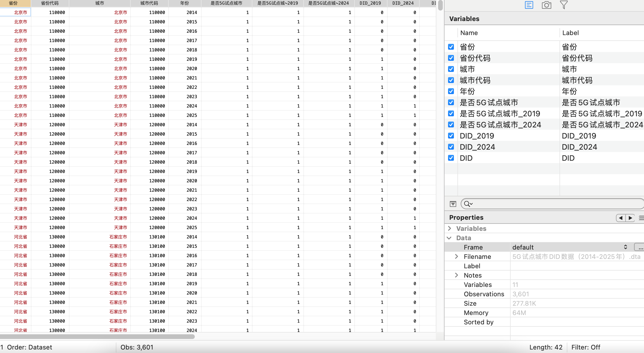Expand the Variables section in Properties
The height and width of the screenshot is (353, 644).
pyautogui.click(x=450, y=229)
